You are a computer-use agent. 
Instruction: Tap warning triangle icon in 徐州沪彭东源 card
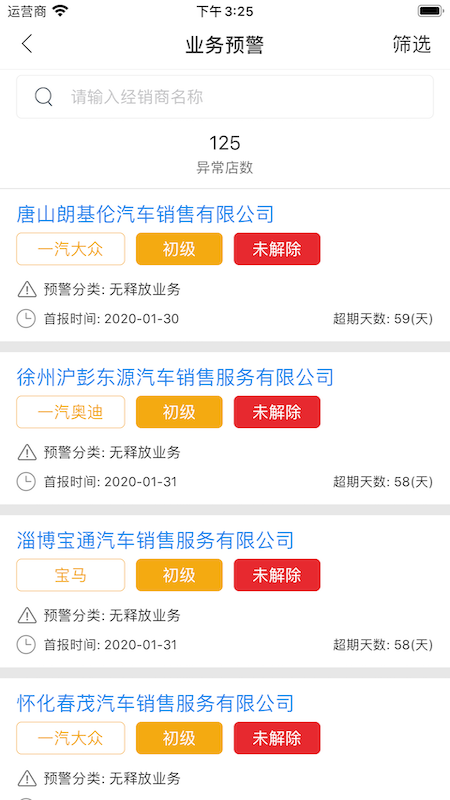[x=27, y=452]
